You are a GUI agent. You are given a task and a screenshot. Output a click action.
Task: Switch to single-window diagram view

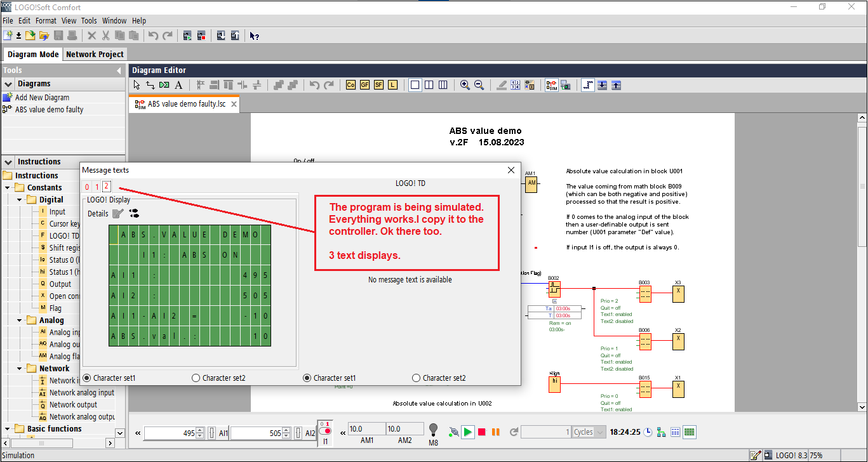tap(415, 85)
